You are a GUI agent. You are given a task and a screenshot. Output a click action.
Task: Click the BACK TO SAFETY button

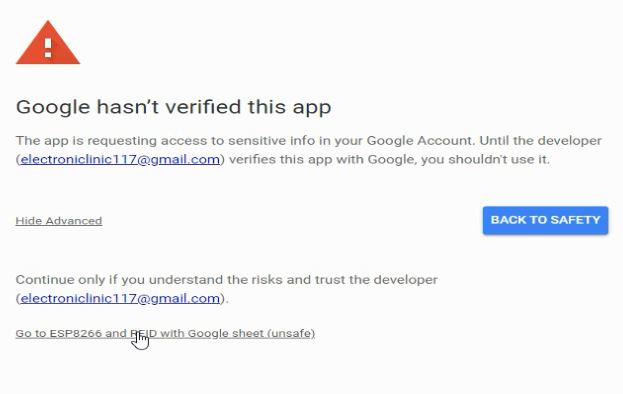pyautogui.click(x=546, y=220)
